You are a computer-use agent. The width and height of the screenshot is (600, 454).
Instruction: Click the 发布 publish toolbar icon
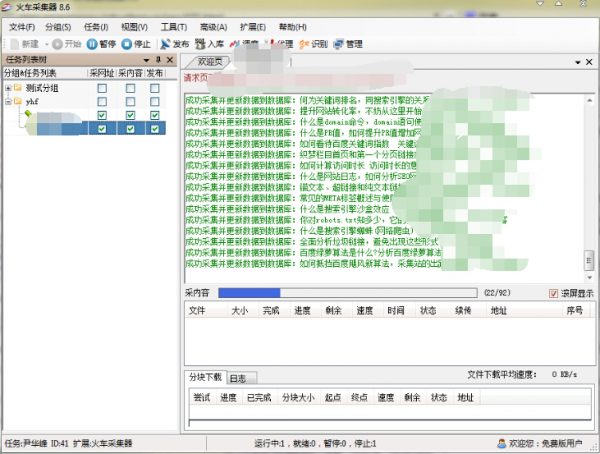(165, 44)
